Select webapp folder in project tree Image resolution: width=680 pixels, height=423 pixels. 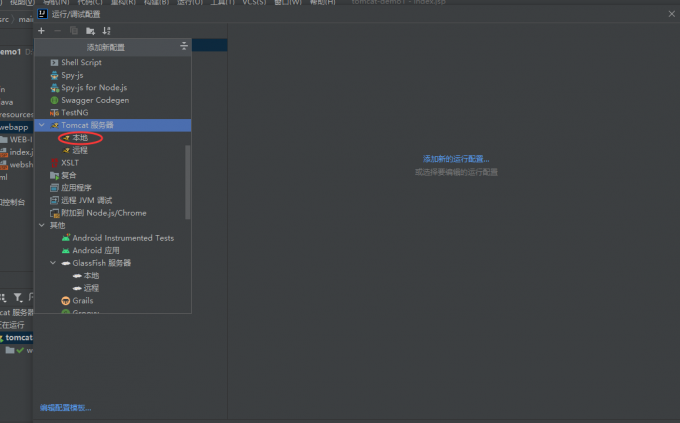(x=14, y=127)
